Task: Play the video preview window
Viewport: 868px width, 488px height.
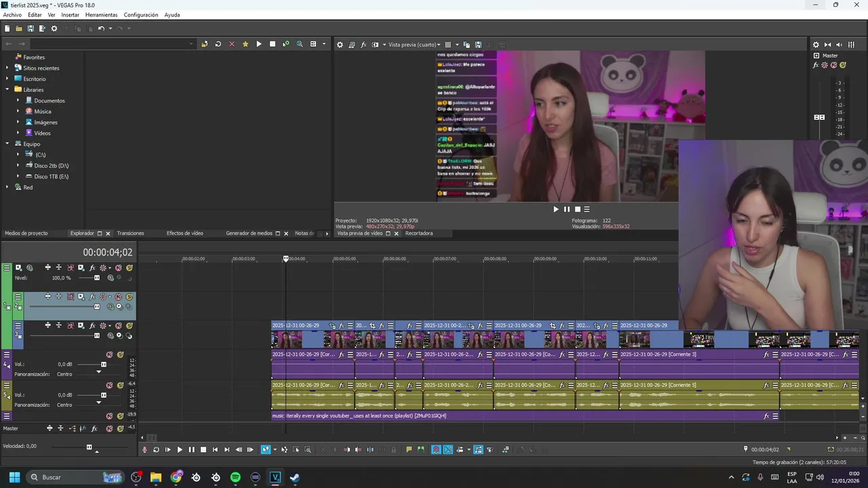Action: (x=556, y=209)
